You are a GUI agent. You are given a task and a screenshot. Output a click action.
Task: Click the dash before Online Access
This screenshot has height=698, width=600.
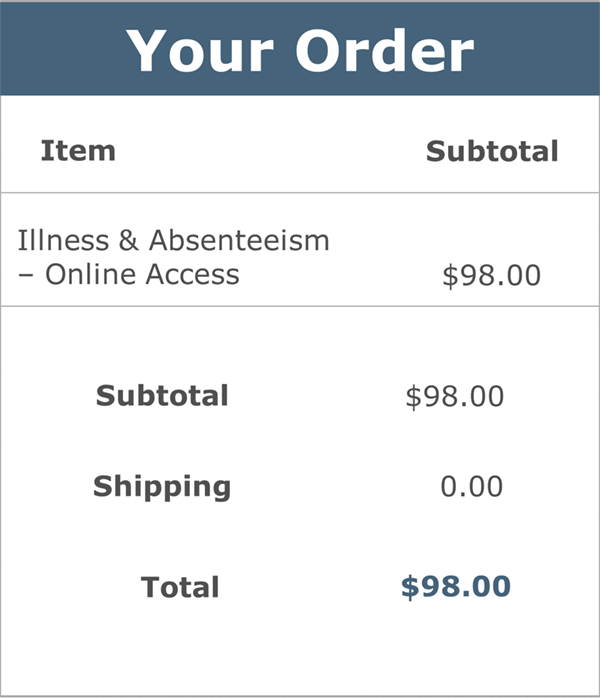coord(26,276)
